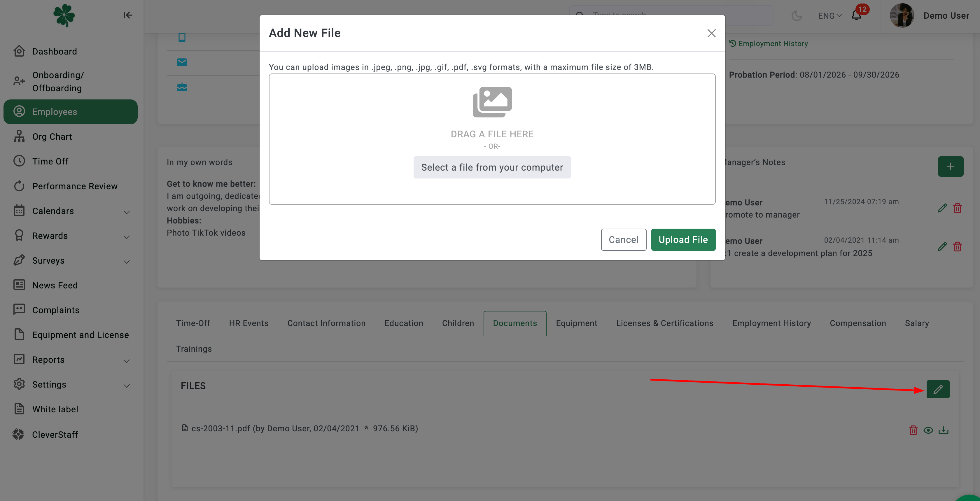
Task: Close the Add New File dialog
Action: pos(711,33)
